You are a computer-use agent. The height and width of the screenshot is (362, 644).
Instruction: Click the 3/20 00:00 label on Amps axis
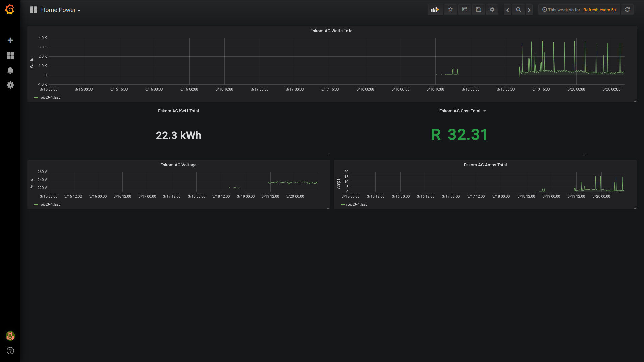(601, 196)
